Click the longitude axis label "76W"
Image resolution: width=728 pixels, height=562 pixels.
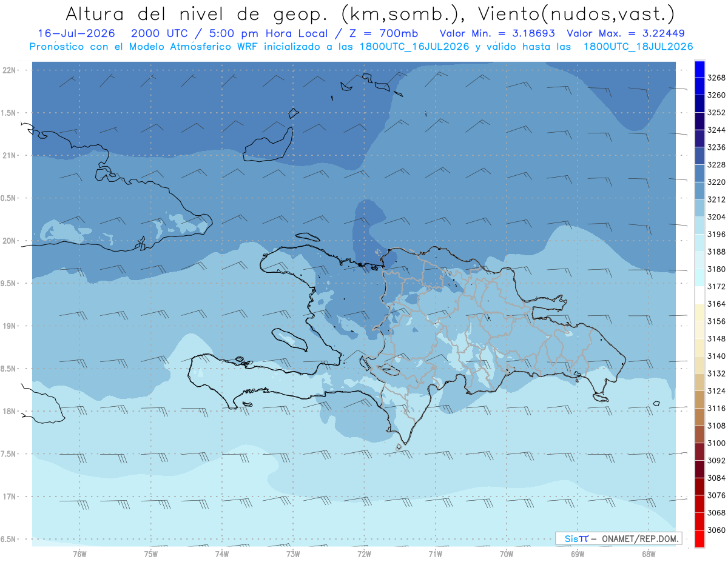pyautogui.click(x=79, y=554)
